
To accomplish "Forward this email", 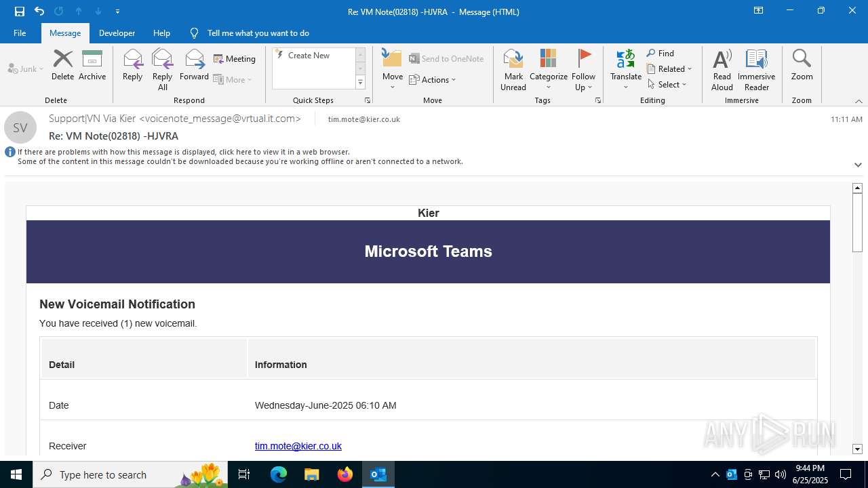I will pos(194,65).
